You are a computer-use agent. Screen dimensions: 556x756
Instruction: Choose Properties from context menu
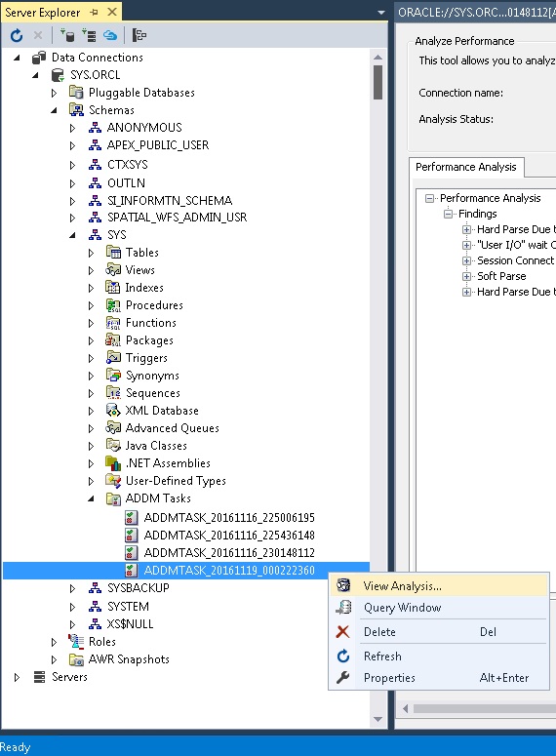click(439, 677)
